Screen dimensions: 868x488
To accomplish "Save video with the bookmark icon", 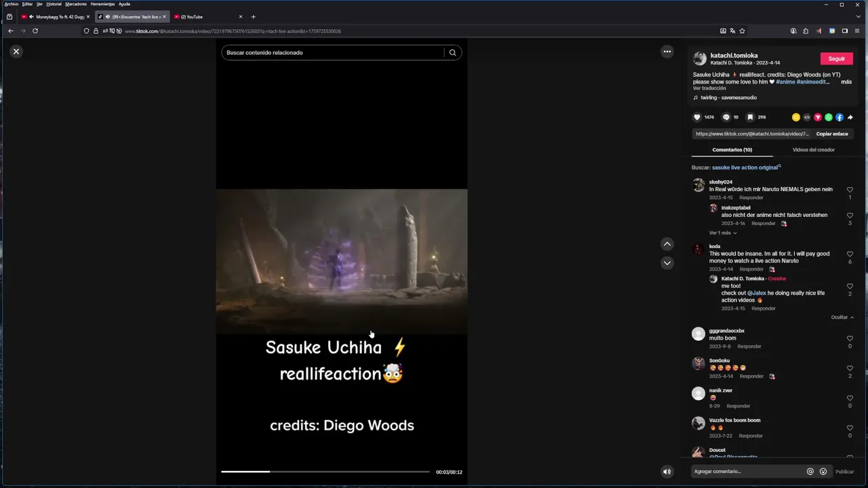I will (751, 117).
